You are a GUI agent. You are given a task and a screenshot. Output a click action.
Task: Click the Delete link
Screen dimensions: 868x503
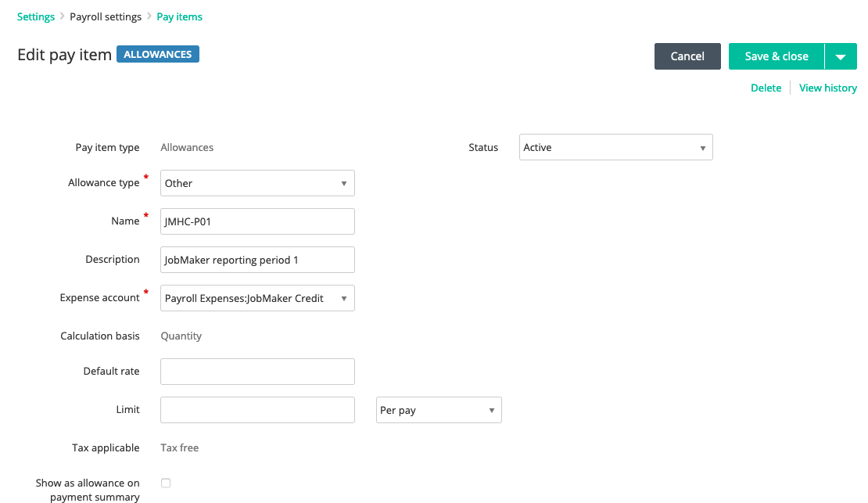[x=766, y=88]
